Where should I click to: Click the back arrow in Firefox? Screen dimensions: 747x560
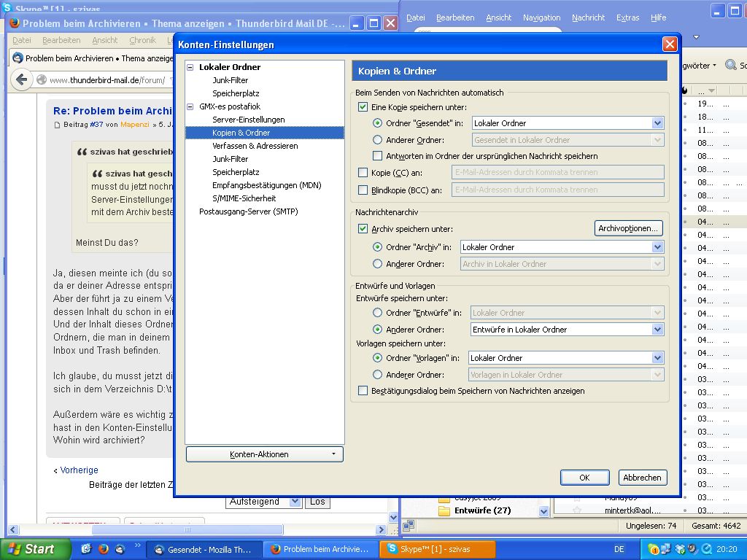point(21,79)
